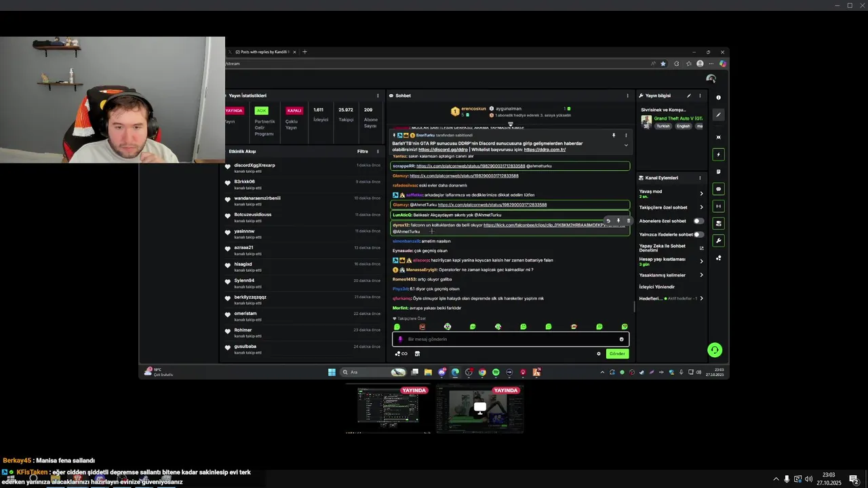Open Yayın İstatistikleri three-dot menu
This screenshot has width=868, height=488.
click(x=378, y=96)
